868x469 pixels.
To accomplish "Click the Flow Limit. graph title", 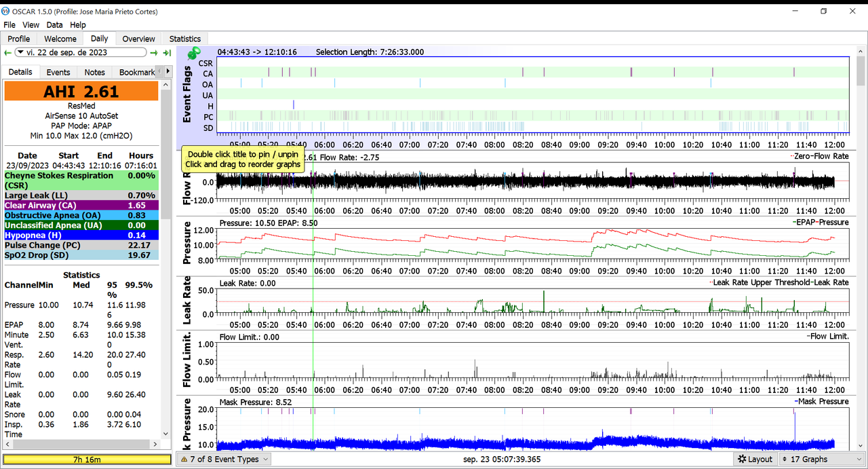I will point(188,358).
